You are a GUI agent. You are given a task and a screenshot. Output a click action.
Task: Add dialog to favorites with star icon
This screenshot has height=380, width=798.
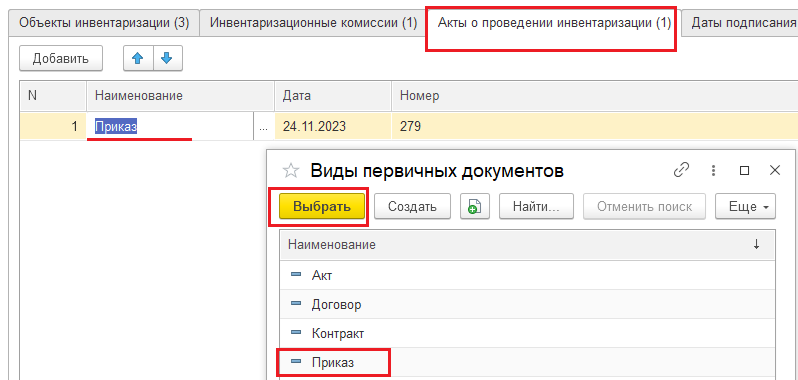pyautogui.click(x=291, y=171)
